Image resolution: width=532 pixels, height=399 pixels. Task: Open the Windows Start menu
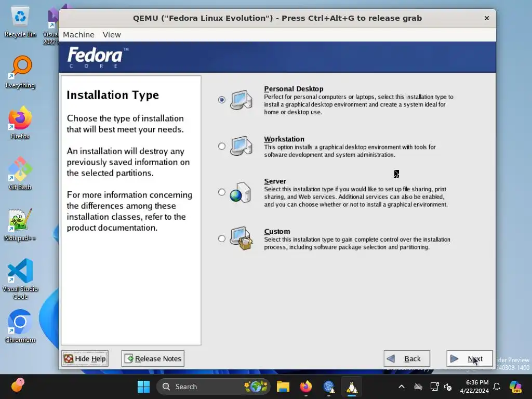pos(143,387)
